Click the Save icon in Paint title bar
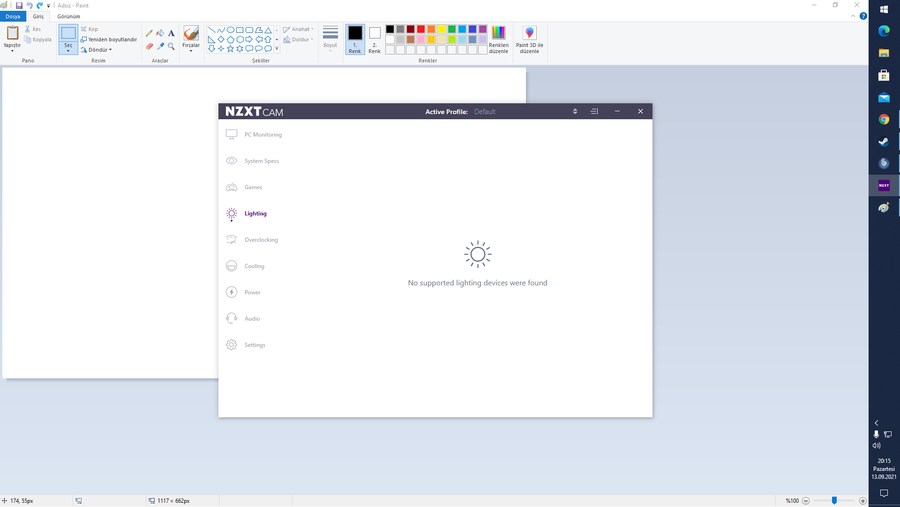Viewport: 900px width, 507px height. (19, 5)
